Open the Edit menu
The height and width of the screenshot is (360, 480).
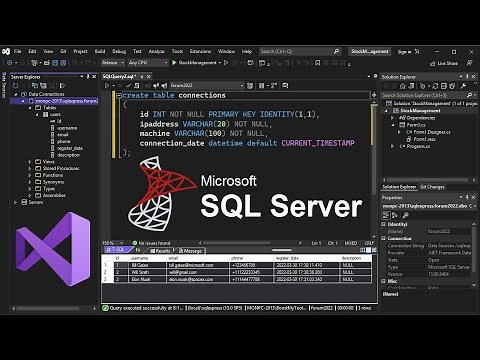(x=32, y=51)
